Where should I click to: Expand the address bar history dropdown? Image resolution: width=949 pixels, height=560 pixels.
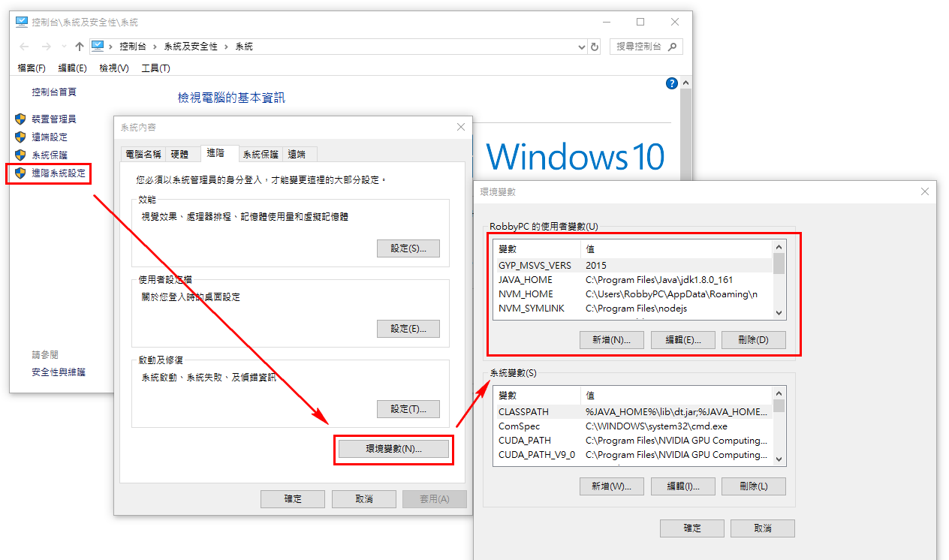coord(581,47)
